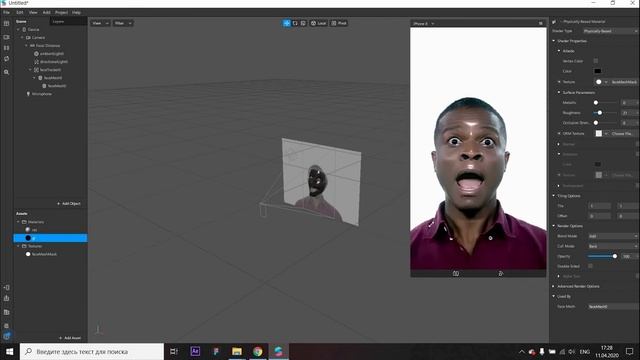Open the Filter dropdown in viewport toolbar
Image resolution: width=640 pixels, height=360 pixels.
tap(123, 23)
